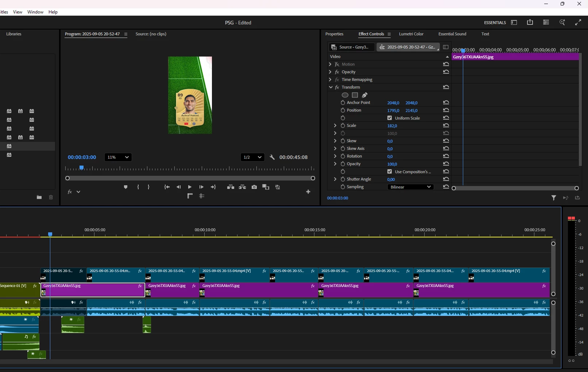Toggle the Uniform Scale checkbox
588x372 pixels.
pos(390,118)
